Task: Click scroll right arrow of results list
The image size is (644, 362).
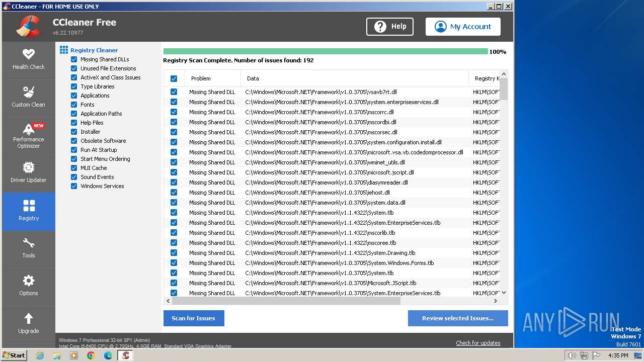Action: click(x=496, y=301)
